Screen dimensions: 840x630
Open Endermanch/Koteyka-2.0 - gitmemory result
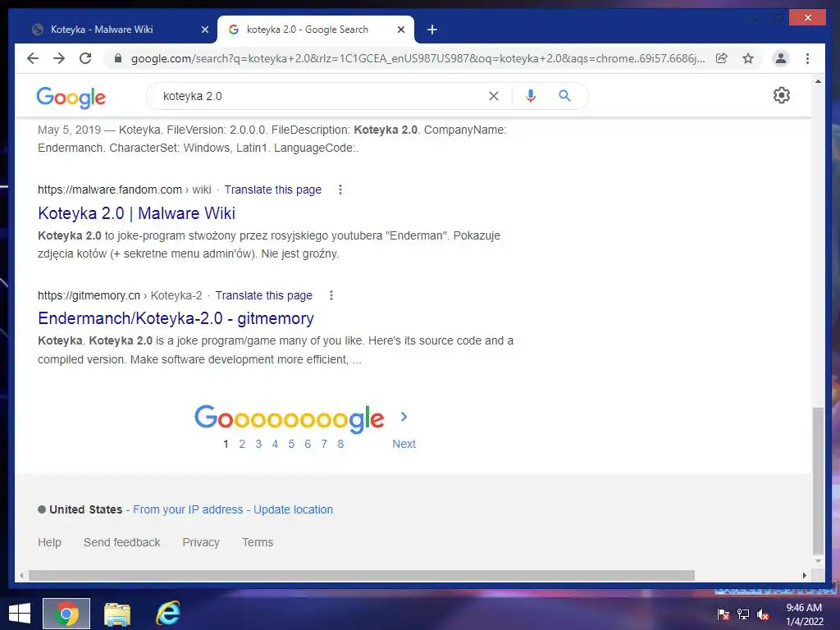176,318
